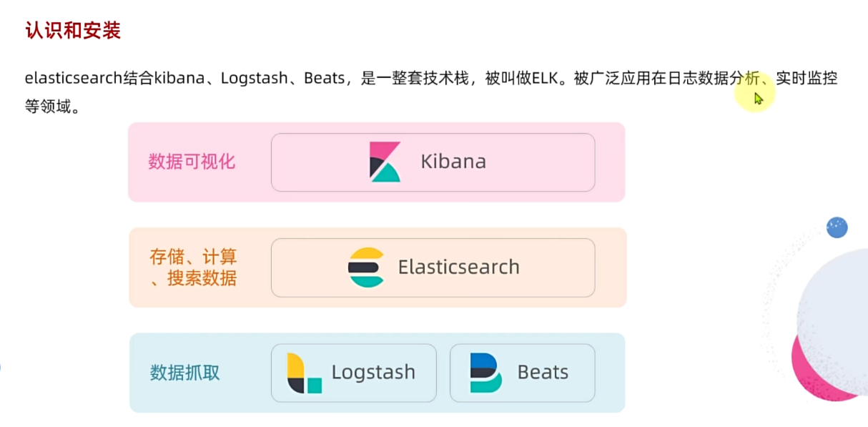Click the 存储、计算、搜索数据 label
The height and width of the screenshot is (427, 868).
point(193,268)
